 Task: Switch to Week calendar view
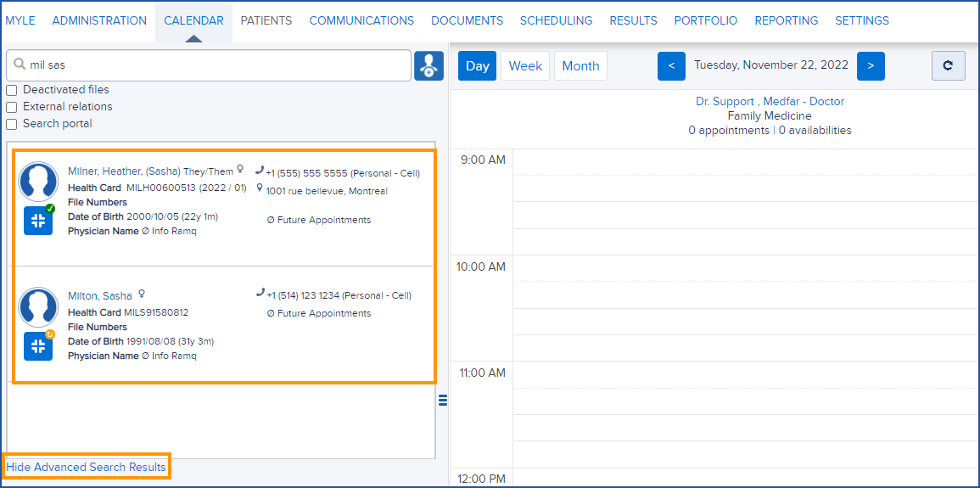(525, 66)
